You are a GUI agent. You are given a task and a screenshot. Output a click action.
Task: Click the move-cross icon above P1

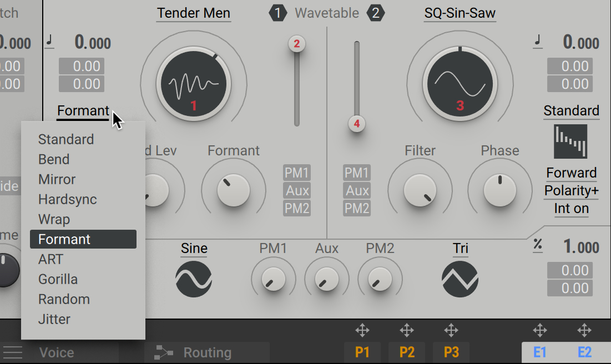362,330
